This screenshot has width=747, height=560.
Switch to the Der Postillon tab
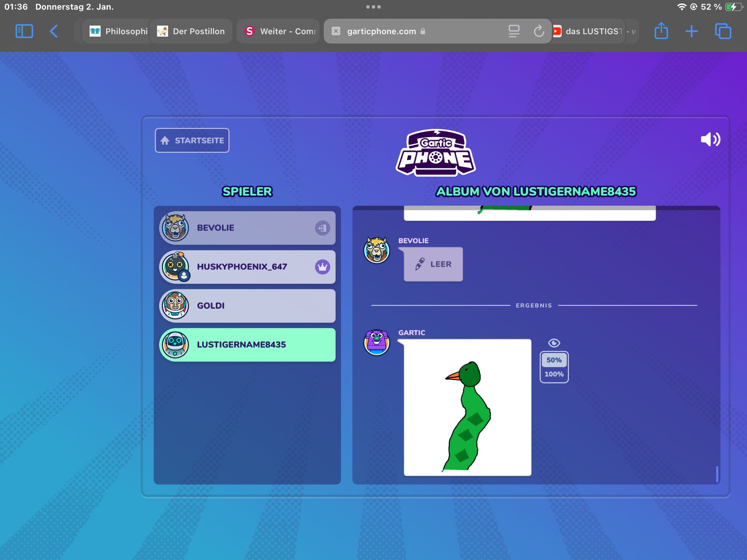coord(191,31)
